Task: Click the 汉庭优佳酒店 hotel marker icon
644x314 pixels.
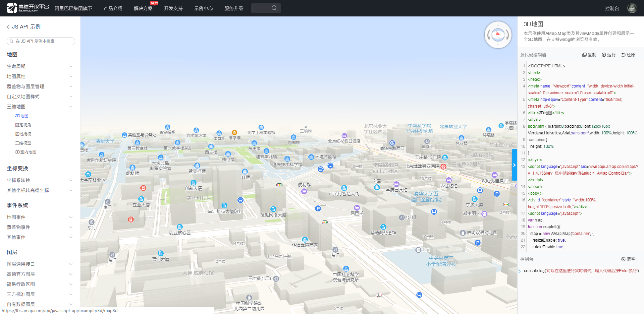Action: point(495,175)
